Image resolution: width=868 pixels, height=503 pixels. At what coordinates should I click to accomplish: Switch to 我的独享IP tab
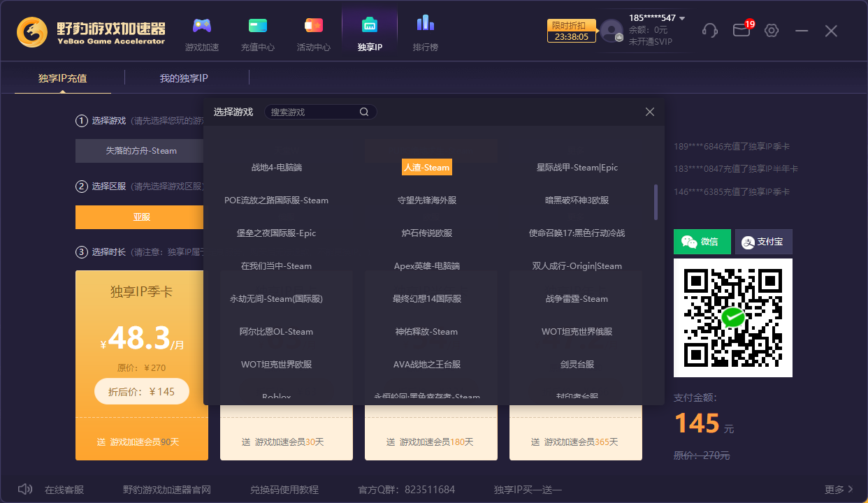[x=184, y=78]
